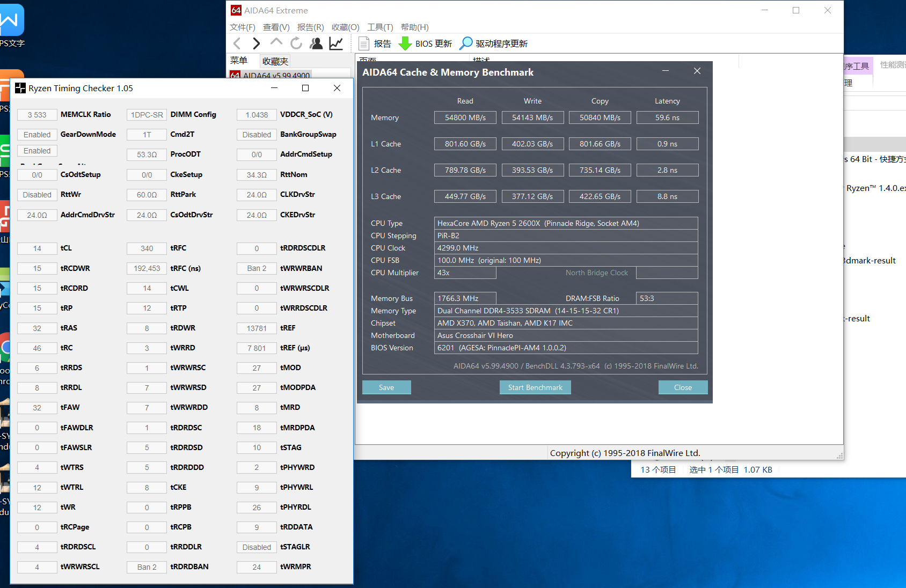Click the BankGroupSwap Disabled value box
The height and width of the screenshot is (588, 906).
click(257, 135)
